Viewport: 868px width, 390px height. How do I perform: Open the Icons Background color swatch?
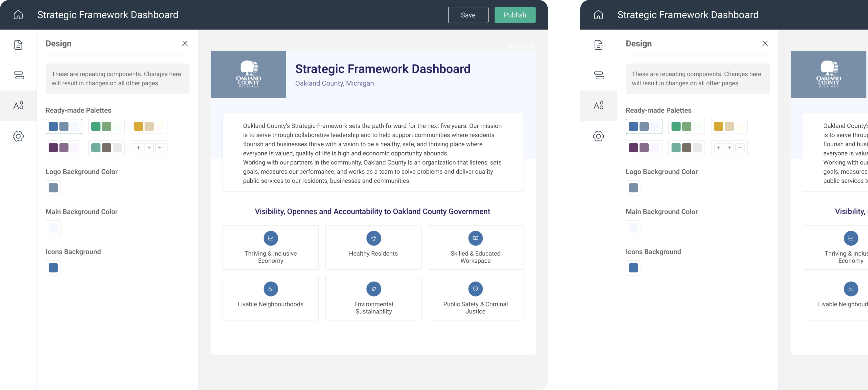[53, 268]
